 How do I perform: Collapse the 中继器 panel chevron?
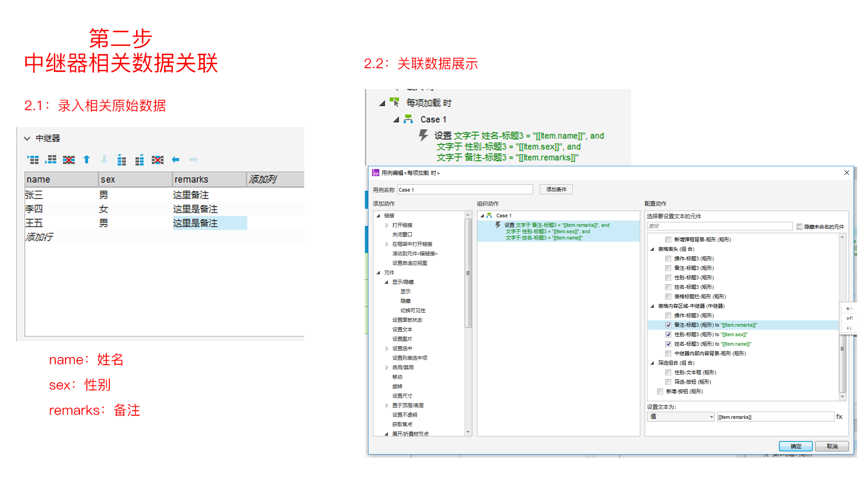pyautogui.click(x=27, y=138)
